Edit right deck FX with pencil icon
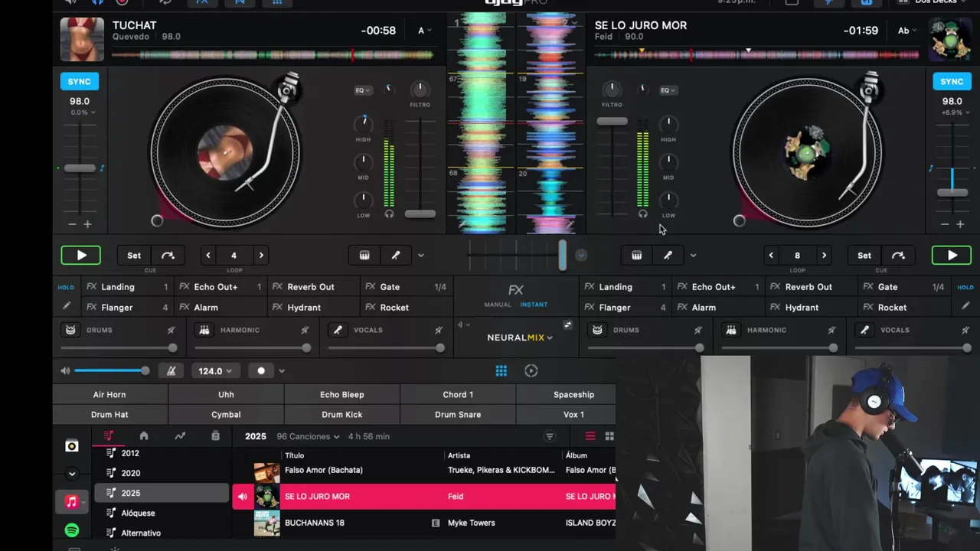Screen dimensions: 980x551 tap(965, 306)
